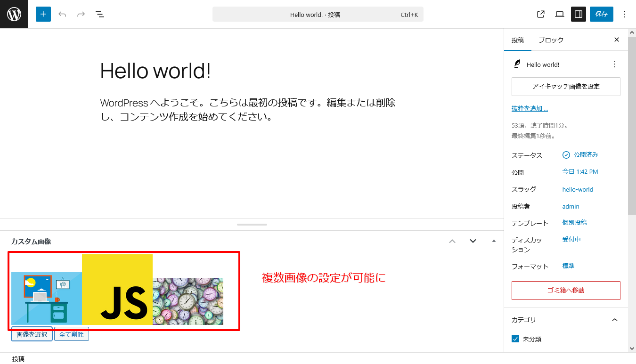Screen dimensions: 636x364
Task: Click the WordPress logo to exit editor
Action: (14, 14)
